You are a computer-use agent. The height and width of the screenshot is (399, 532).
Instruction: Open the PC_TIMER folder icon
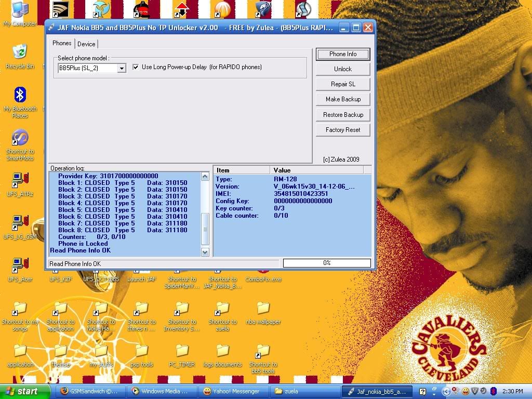[x=182, y=351]
